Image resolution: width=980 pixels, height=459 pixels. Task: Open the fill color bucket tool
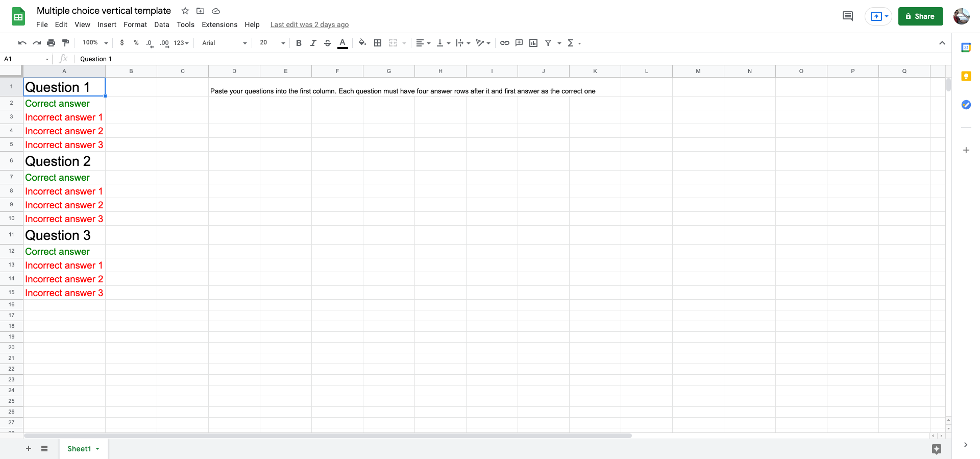click(362, 43)
